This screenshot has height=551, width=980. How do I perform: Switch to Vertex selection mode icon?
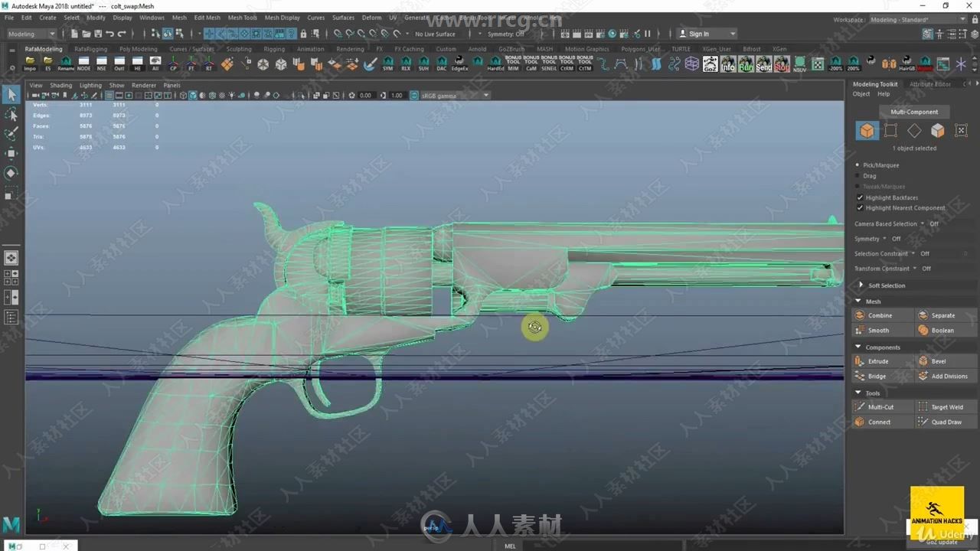click(x=890, y=131)
